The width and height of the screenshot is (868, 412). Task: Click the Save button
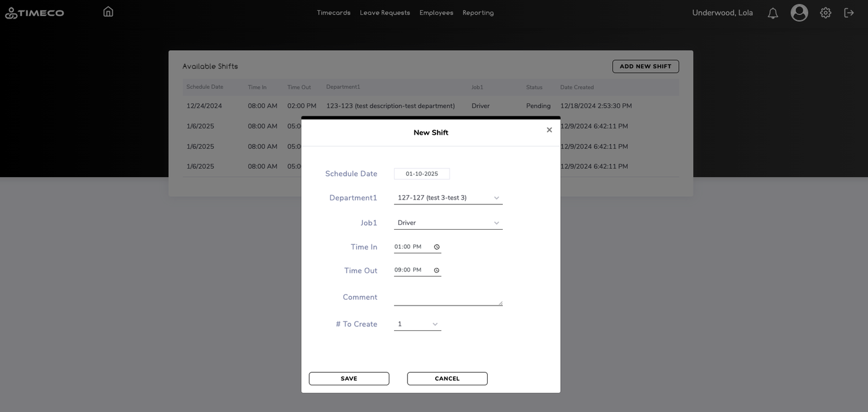click(349, 378)
